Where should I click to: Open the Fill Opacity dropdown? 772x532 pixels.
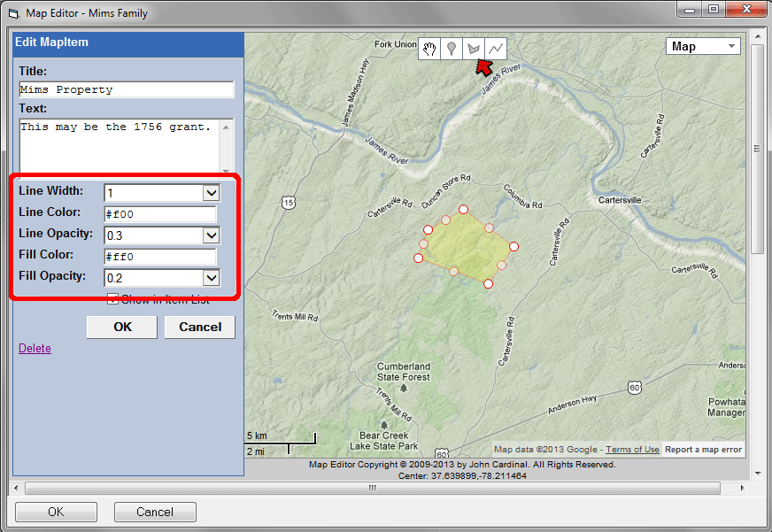click(x=211, y=278)
